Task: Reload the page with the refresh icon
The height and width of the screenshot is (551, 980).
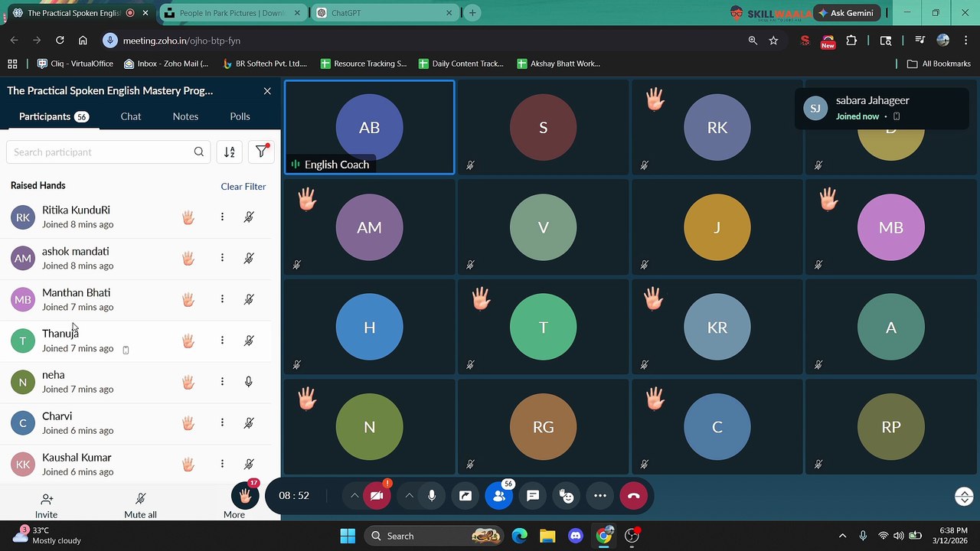Action: 60,41
